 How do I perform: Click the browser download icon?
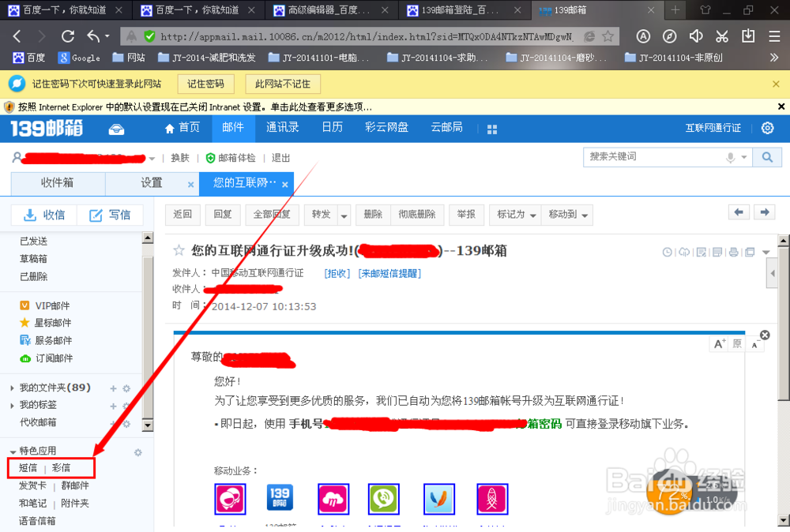[748, 36]
